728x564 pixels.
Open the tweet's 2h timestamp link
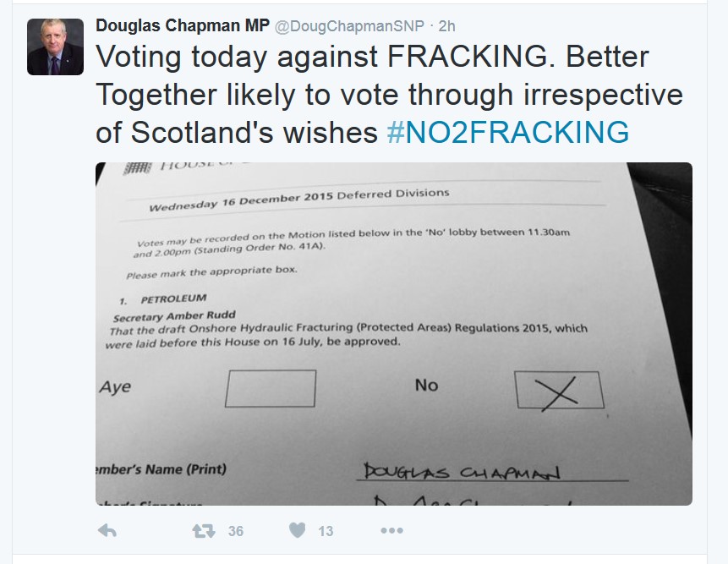click(x=446, y=26)
